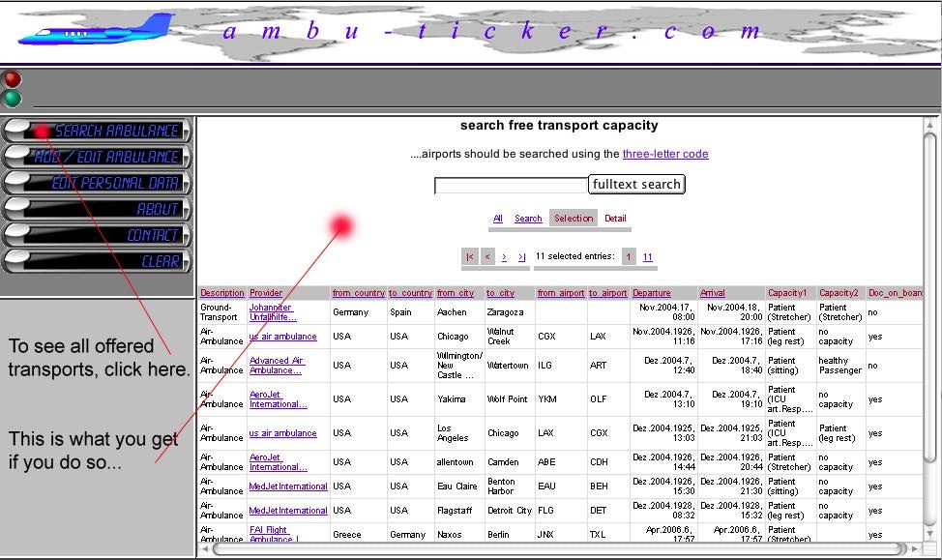Sort by Capacity2 column header
The width and height of the screenshot is (942, 560).
[x=839, y=293]
